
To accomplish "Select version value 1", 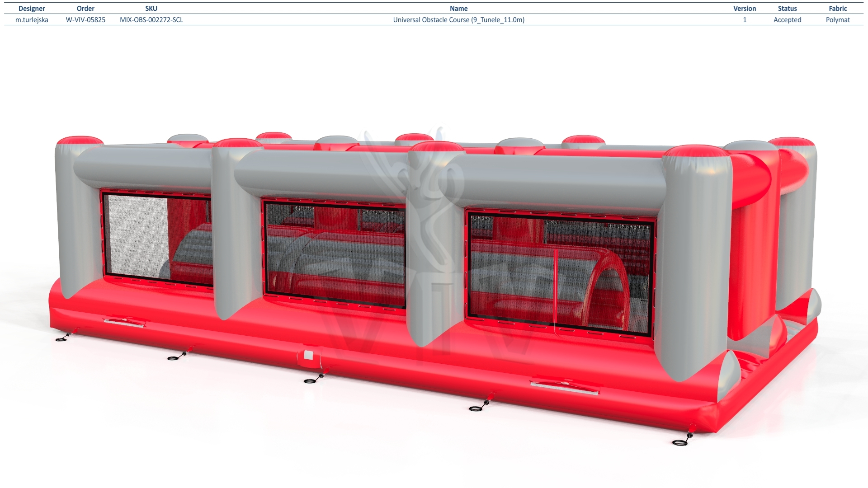I will tap(745, 20).
